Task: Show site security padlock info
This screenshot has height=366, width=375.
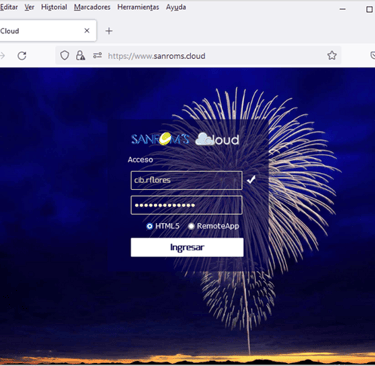Action: pyautogui.click(x=80, y=55)
